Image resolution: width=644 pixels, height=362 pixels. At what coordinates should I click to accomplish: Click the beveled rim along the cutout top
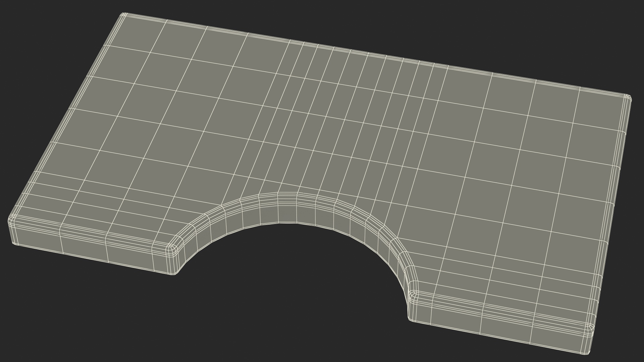tap(287, 198)
